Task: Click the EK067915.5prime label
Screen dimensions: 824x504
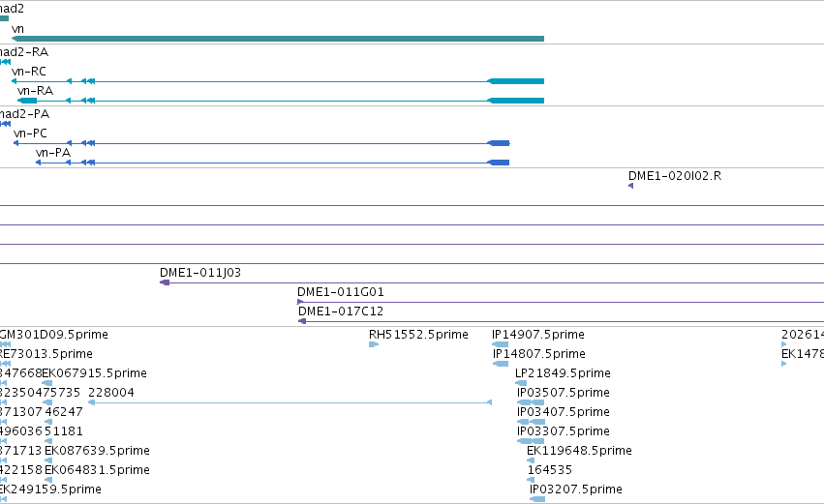Action: coord(95,373)
